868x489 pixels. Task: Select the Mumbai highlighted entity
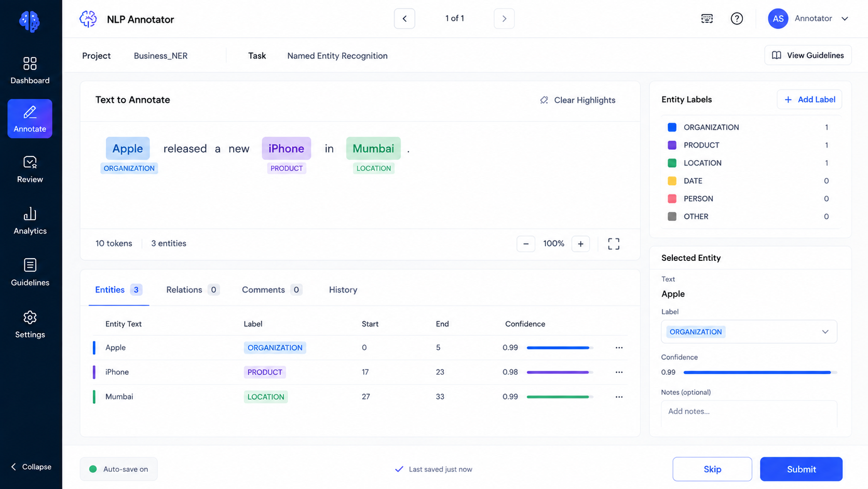pyautogui.click(x=373, y=149)
